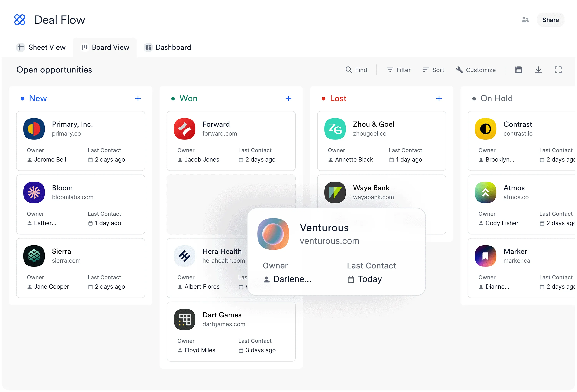Viewport: 577px width, 392px height.
Task: Enter fullscreen via expand icon
Action: coord(558,70)
